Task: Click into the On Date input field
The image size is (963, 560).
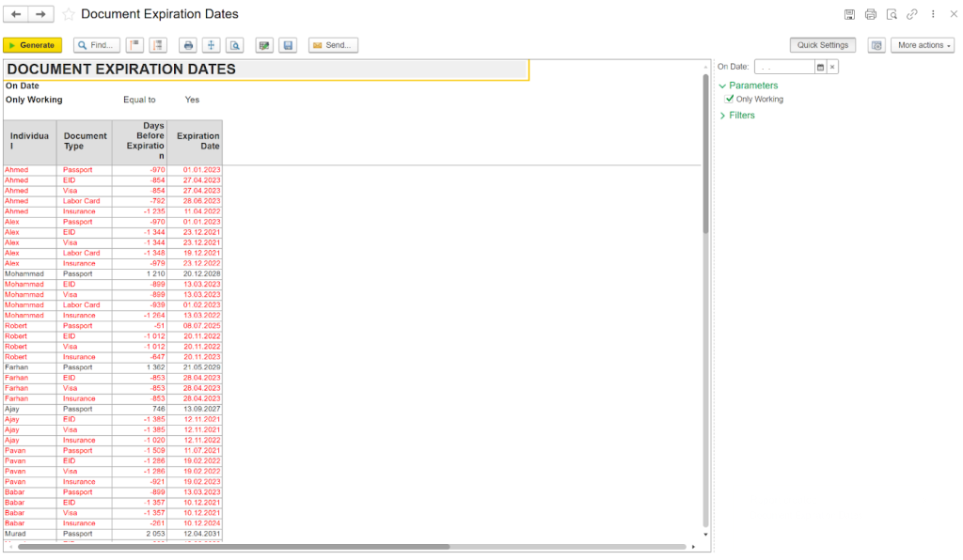Action: pos(783,68)
